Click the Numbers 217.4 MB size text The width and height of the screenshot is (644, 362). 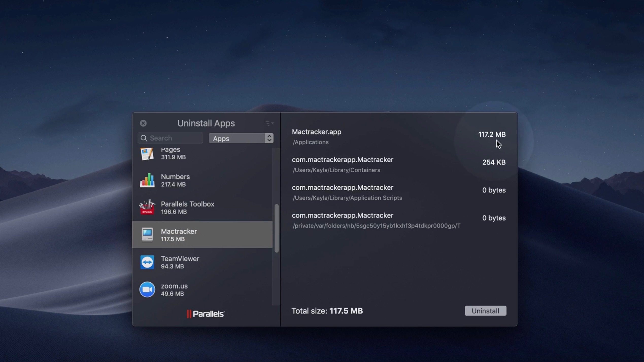[173, 184]
